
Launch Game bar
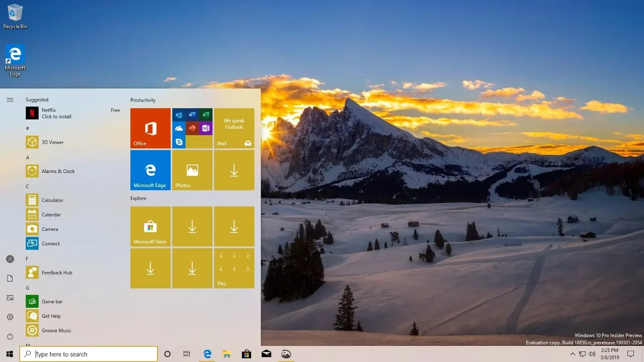click(73, 302)
